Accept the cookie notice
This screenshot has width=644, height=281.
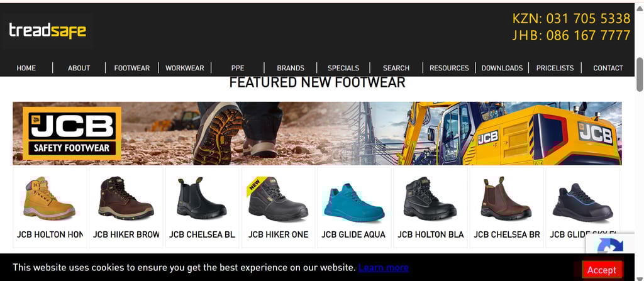coord(602,270)
